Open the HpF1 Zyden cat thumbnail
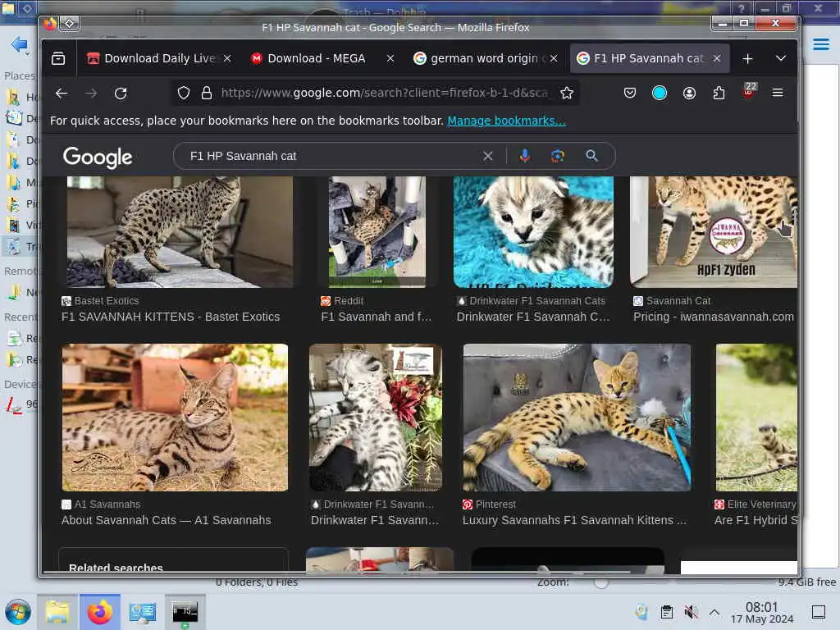The width and height of the screenshot is (840, 630). click(x=714, y=232)
